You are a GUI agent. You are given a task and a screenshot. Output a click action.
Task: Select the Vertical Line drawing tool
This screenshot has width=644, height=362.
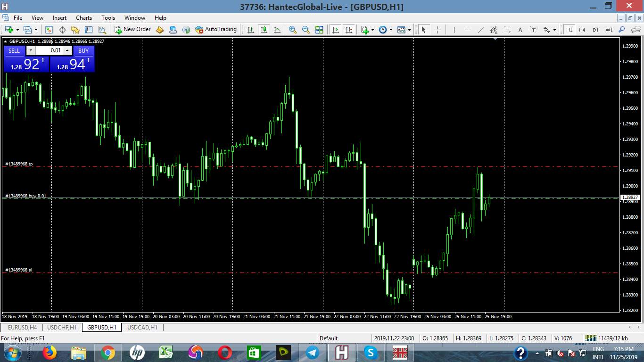[454, 30]
